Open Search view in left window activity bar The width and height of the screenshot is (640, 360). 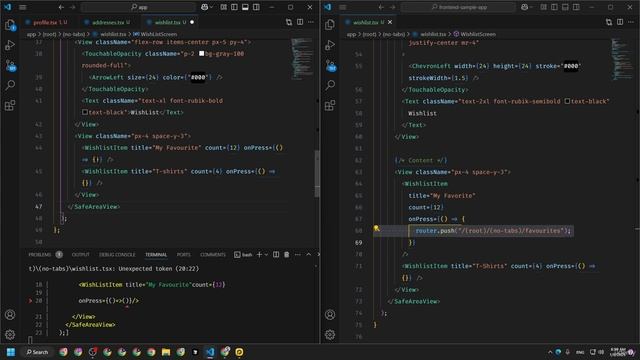point(10,85)
